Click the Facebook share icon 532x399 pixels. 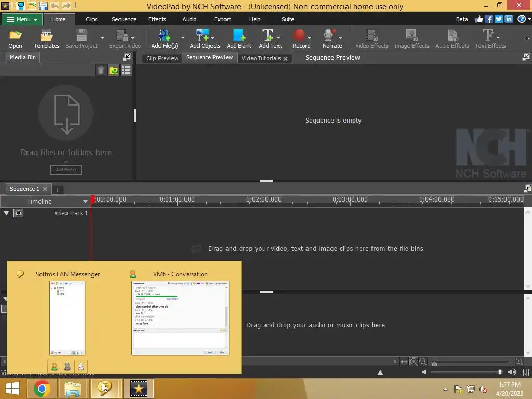coord(488,19)
